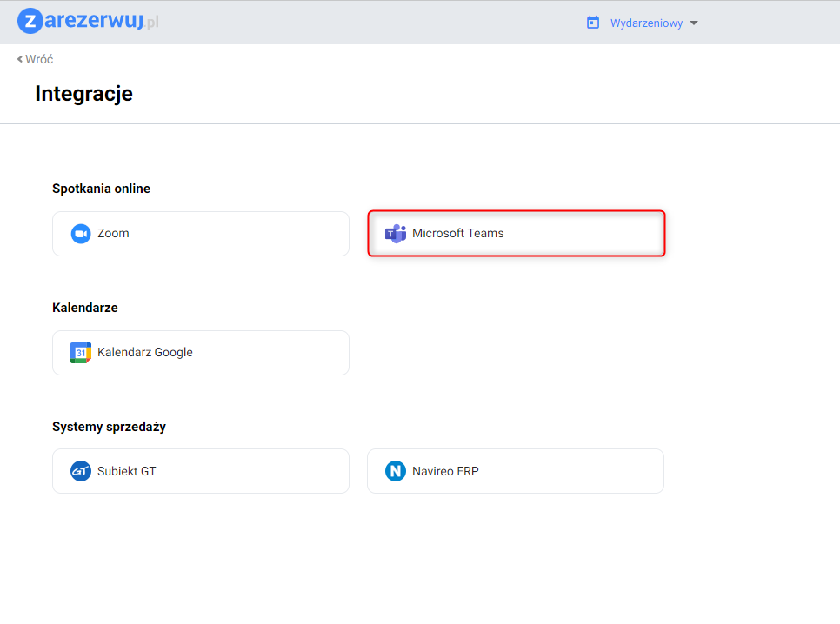Select the Kalendarz Google integration
Image resolution: width=840 pixels, height=624 pixels.
(201, 353)
